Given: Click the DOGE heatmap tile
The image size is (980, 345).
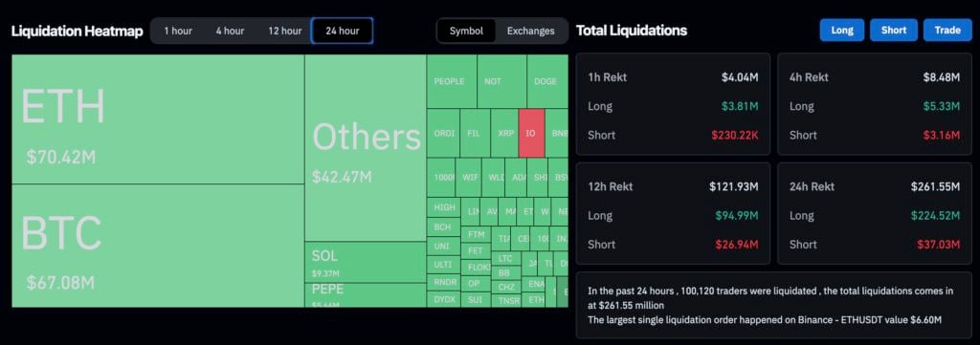Looking at the screenshot, I should pyautogui.click(x=547, y=82).
